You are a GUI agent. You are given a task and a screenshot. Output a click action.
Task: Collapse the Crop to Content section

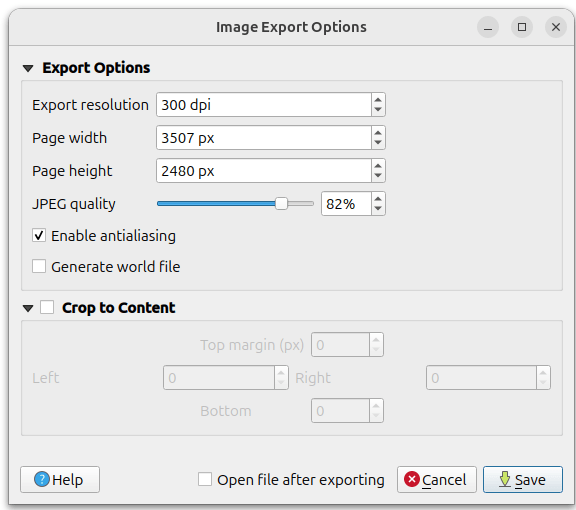[x=28, y=308]
